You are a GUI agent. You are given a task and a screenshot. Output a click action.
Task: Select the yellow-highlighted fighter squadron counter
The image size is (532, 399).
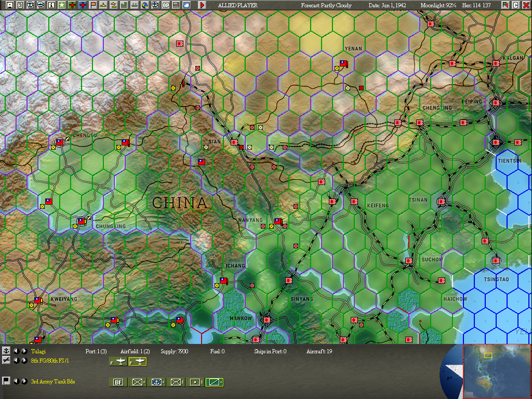[137, 362]
